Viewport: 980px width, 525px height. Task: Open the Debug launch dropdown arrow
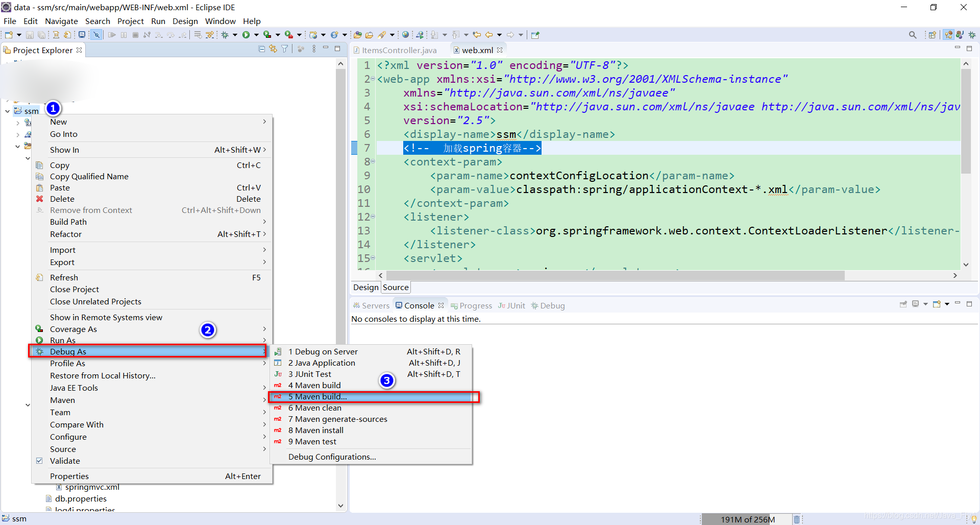point(235,35)
